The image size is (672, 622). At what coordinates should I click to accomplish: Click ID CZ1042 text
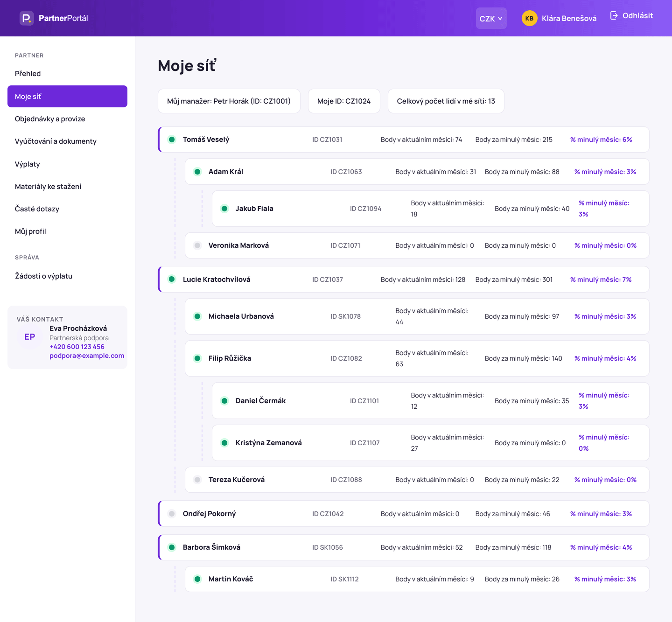tap(328, 514)
